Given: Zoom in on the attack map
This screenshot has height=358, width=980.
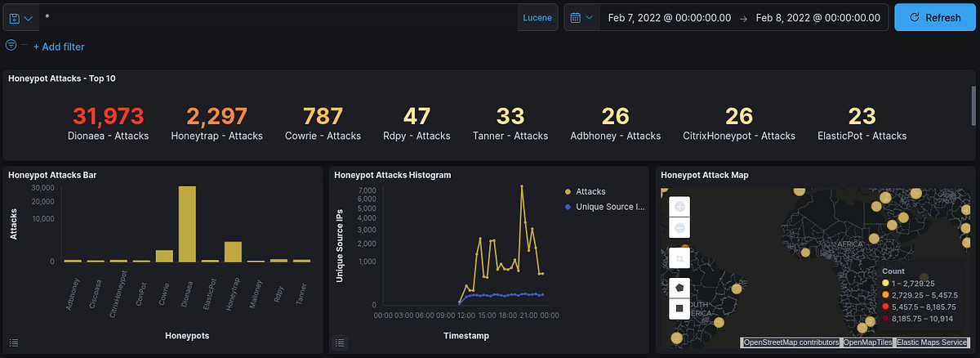Looking at the screenshot, I should (x=681, y=206).
